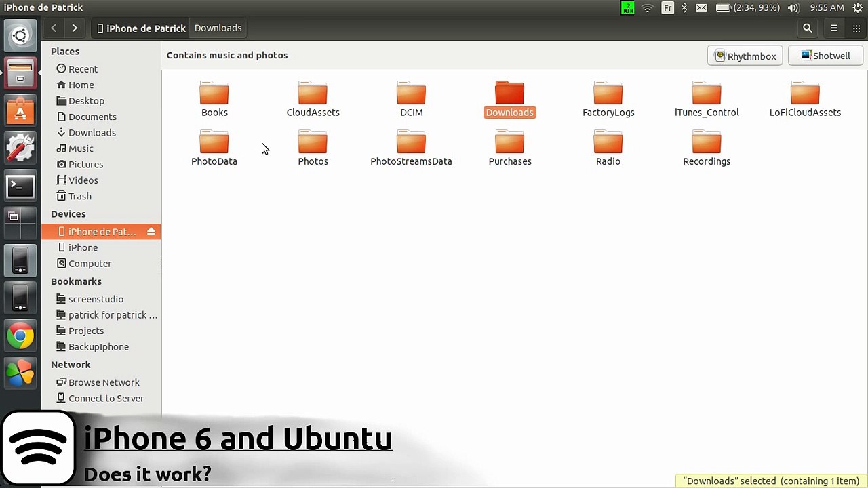The width and height of the screenshot is (868, 488).
Task: Open the mail messaging indicator
Action: tap(702, 7)
